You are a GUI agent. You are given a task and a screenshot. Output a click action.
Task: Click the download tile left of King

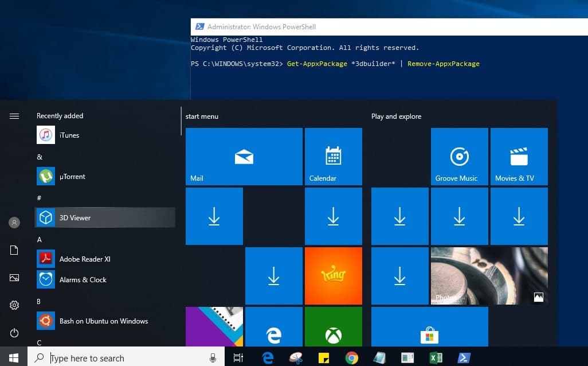pyautogui.click(x=274, y=276)
